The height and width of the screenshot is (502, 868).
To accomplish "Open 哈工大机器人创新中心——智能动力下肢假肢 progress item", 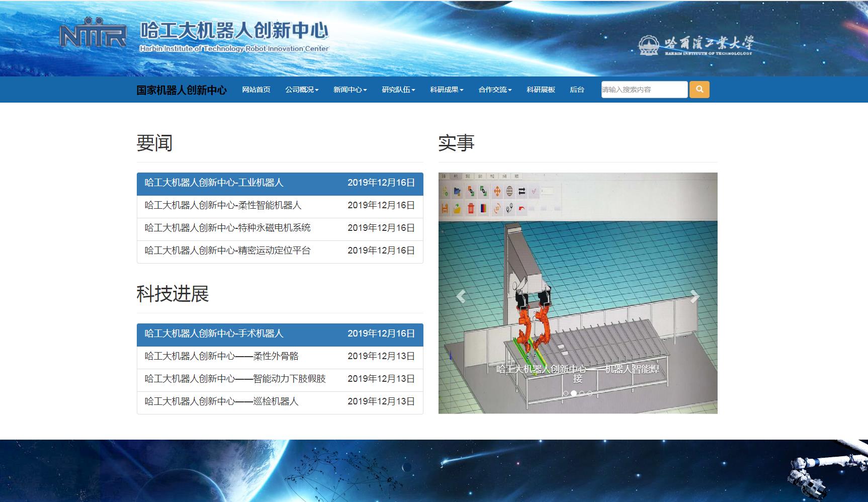I will 280,380.
